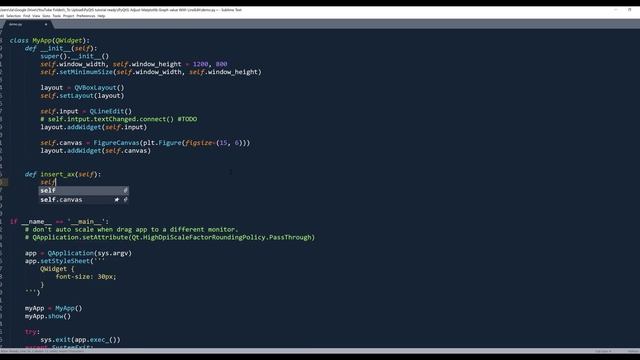The height and width of the screenshot is (360, 640).
Task: Choose the 'self.canvas' autocomplete suggestion
Action: pyautogui.click(x=84, y=200)
